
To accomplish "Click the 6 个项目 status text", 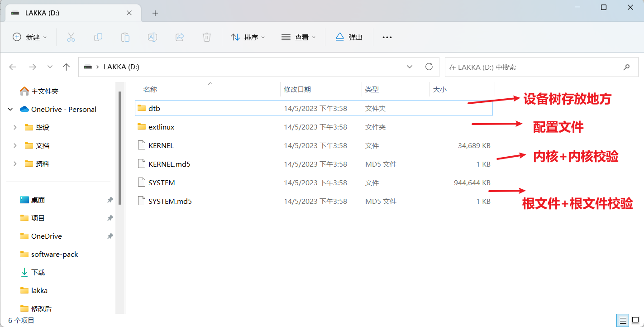I will coord(21,320).
